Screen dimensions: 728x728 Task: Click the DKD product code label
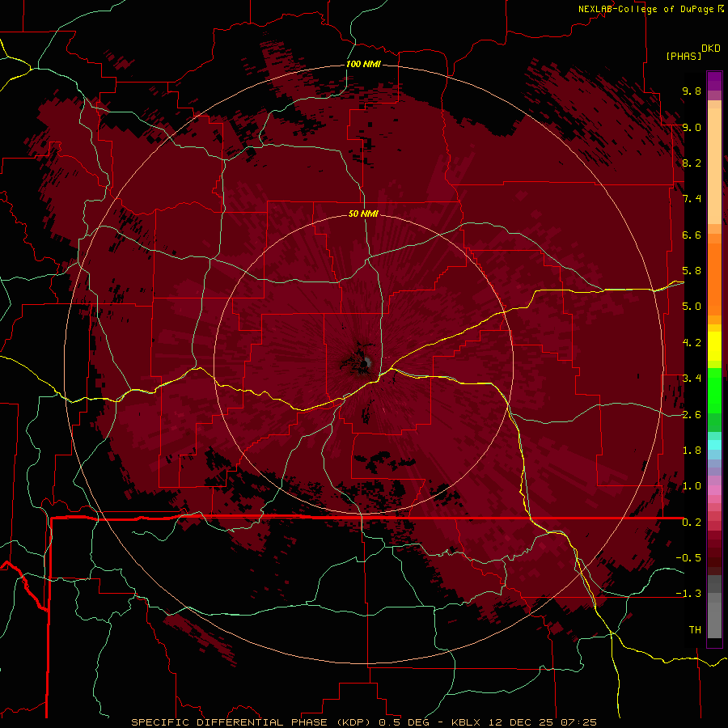pos(710,49)
